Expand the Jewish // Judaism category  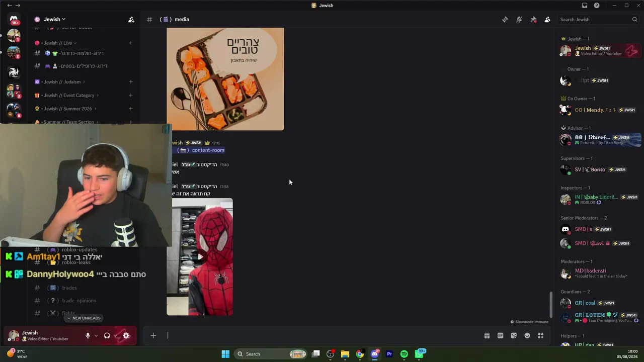coord(60,82)
